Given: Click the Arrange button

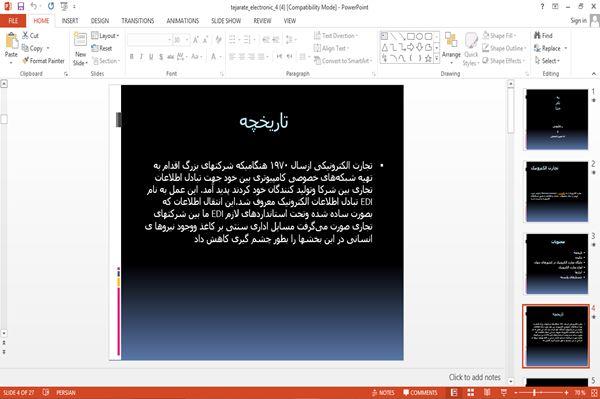Looking at the screenshot, I should point(451,47).
